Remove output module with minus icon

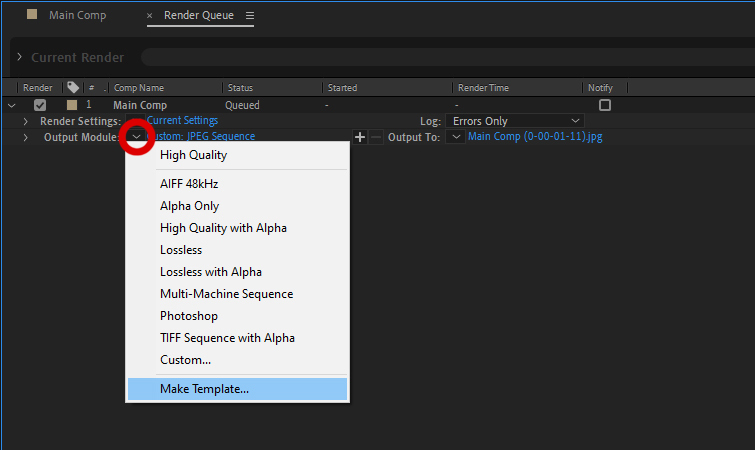click(x=376, y=137)
